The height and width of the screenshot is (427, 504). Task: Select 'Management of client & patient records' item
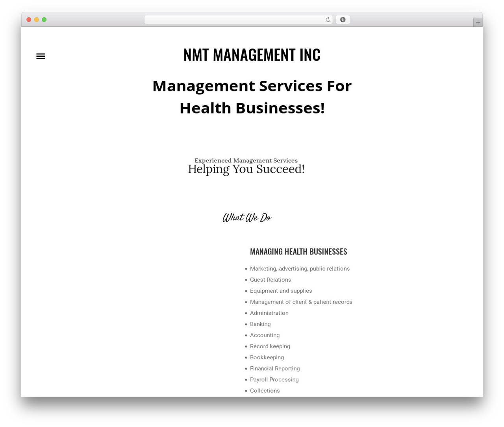coord(301,302)
